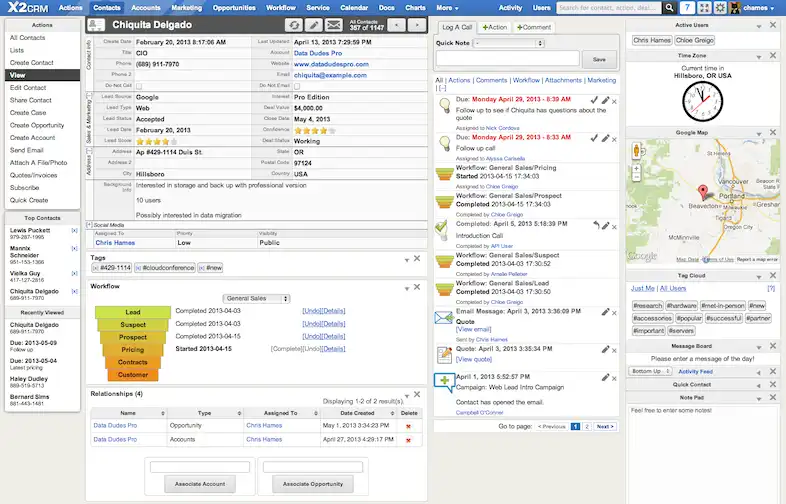The width and height of the screenshot is (786, 504).
Task: Go to previous contact with left arrow
Action: tap(397, 25)
